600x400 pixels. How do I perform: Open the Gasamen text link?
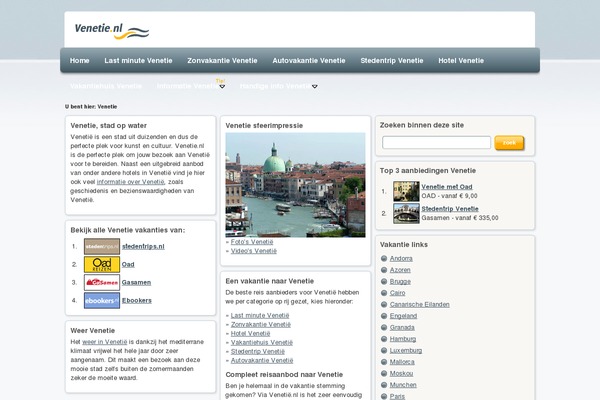click(x=137, y=282)
